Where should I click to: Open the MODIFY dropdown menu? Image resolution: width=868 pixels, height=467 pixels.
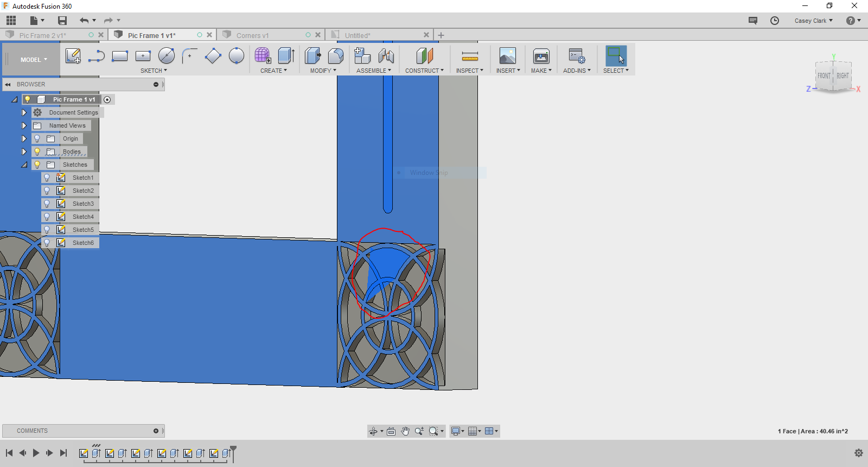tap(323, 71)
